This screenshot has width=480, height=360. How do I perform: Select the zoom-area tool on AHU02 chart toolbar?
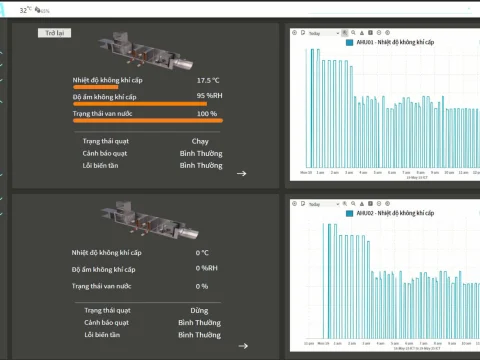pos(345,204)
